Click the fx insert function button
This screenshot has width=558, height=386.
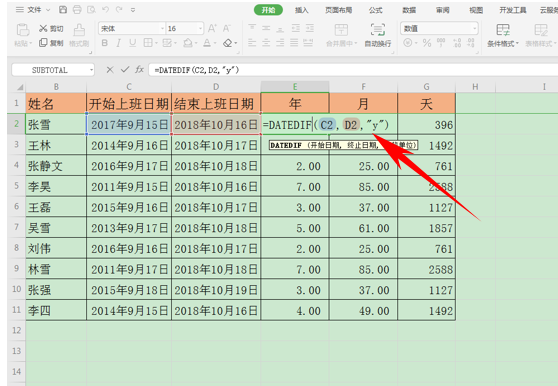[x=139, y=70]
